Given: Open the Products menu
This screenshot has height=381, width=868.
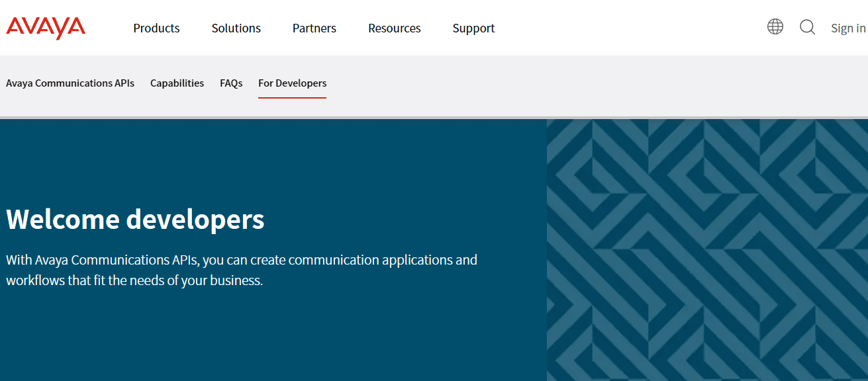Looking at the screenshot, I should (156, 28).
